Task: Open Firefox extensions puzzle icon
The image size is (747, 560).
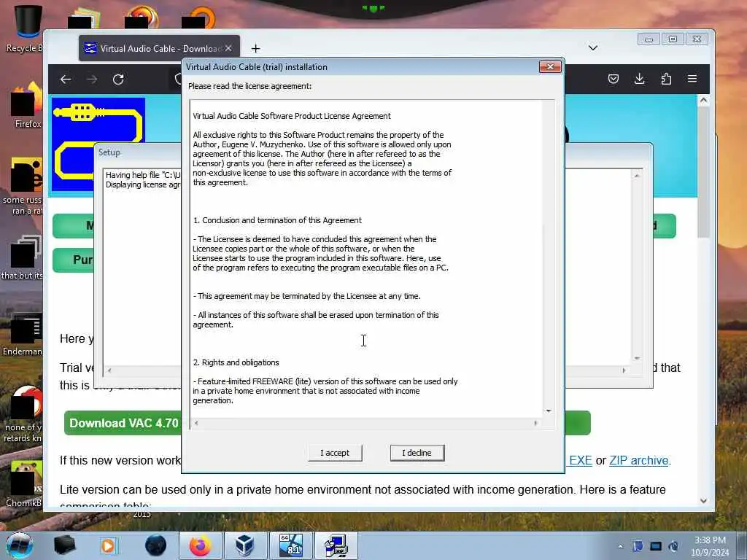Action: pos(666,79)
